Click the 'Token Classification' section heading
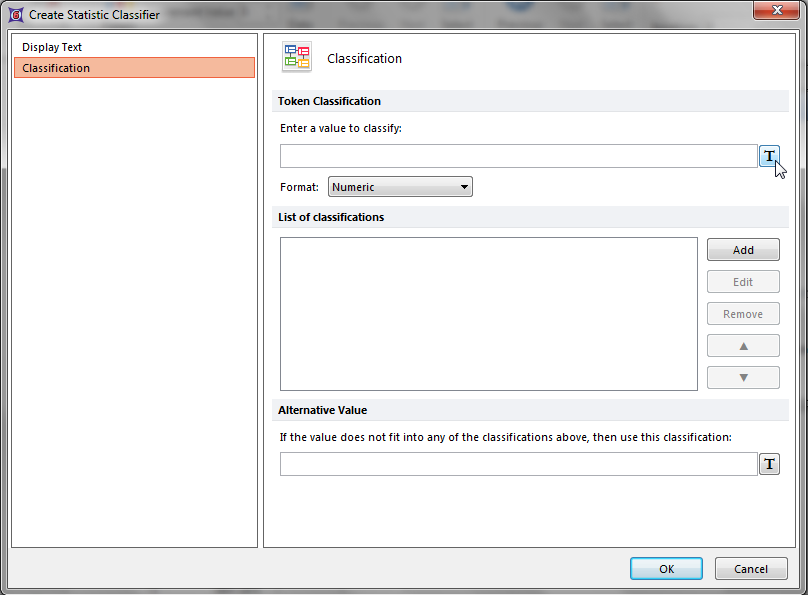 pos(329,101)
